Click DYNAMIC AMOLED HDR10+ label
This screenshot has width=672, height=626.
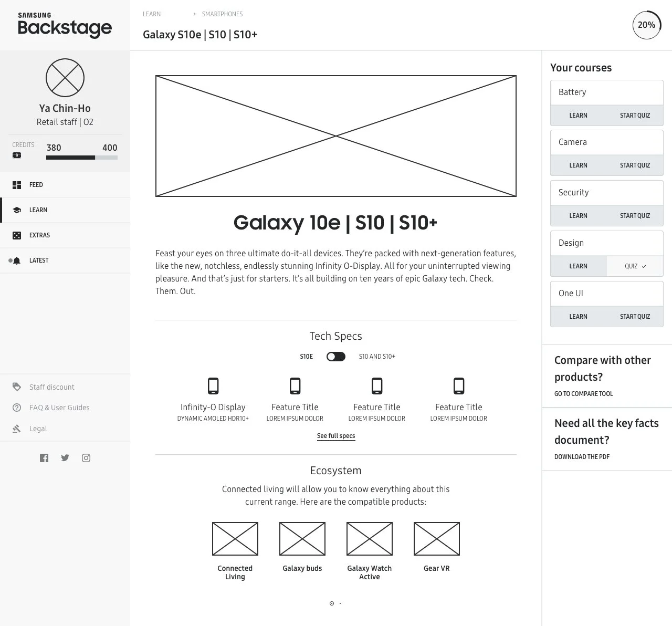[213, 419]
